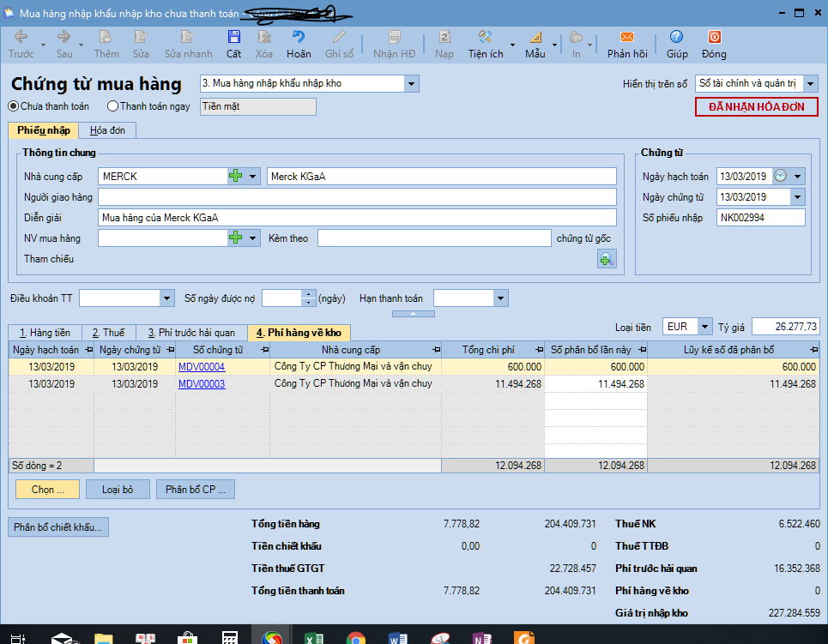
Task: Open the 3. Phí trước hải quan tab
Action: (x=191, y=333)
